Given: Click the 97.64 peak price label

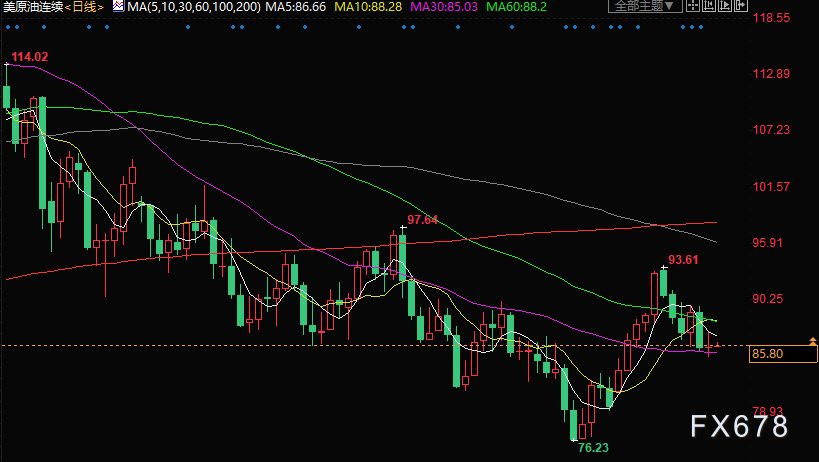Looking at the screenshot, I should click(x=423, y=220).
